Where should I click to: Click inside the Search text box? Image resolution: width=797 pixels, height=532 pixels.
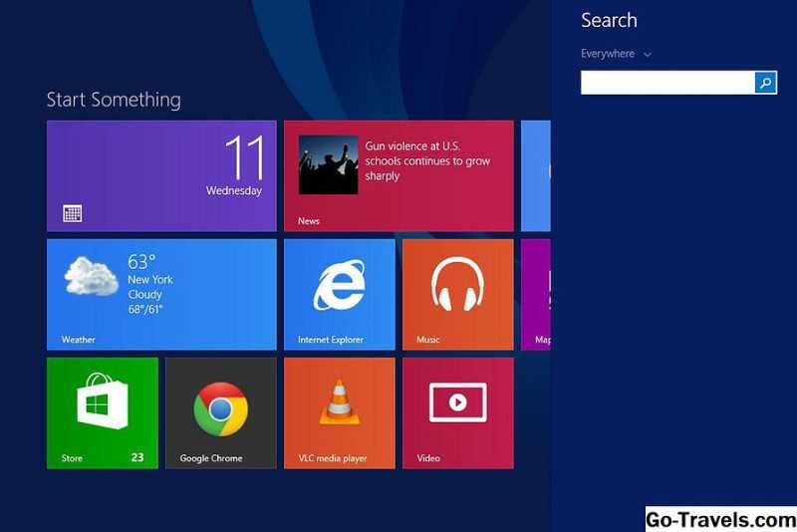tap(667, 83)
